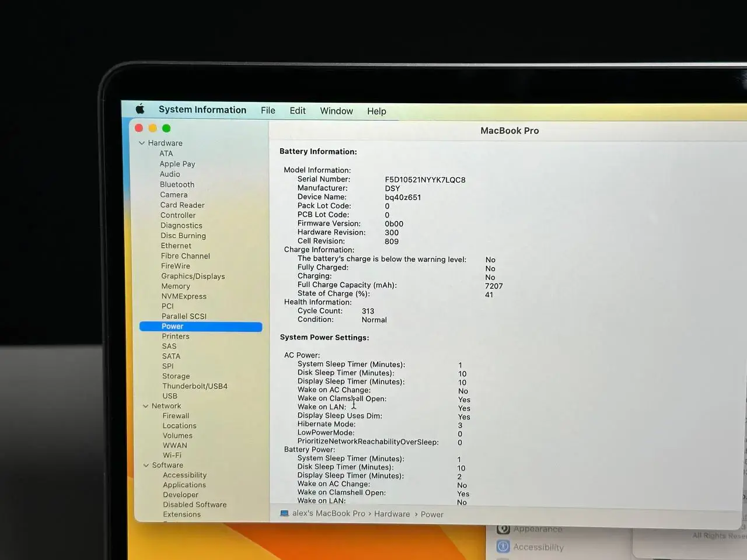The height and width of the screenshot is (560, 747).
Task: Open the Help menu
Action: coord(376,111)
